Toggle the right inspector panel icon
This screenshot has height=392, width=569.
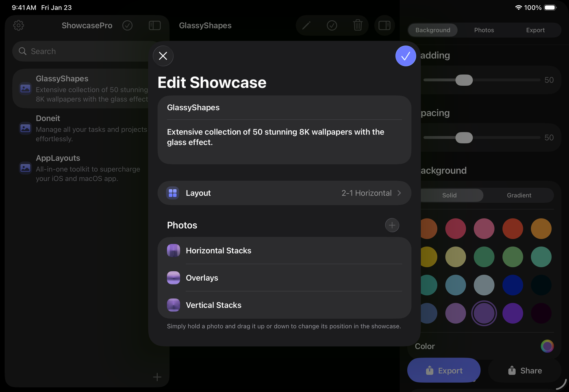pyautogui.click(x=384, y=26)
